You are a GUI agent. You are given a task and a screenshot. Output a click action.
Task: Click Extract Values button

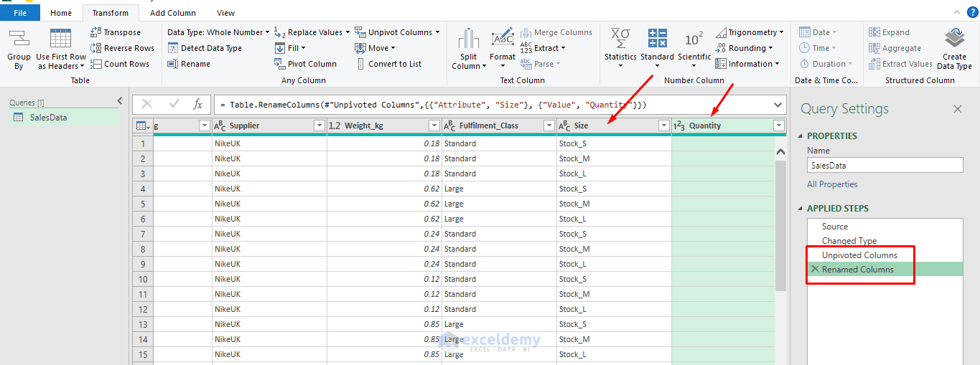point(900,64)
